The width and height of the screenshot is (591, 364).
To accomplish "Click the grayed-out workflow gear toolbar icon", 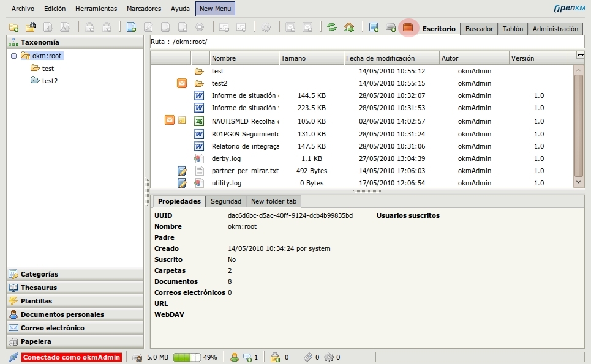I will [x=266, y=27].
